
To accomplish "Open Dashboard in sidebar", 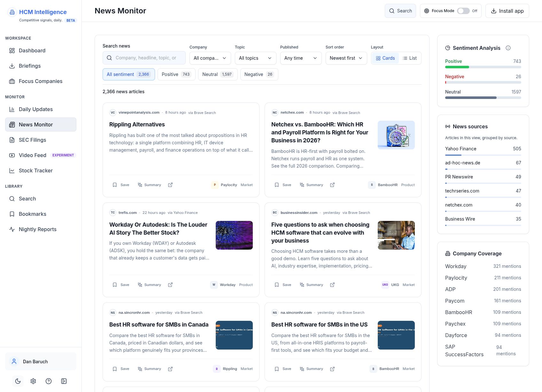I will (41, 50).
